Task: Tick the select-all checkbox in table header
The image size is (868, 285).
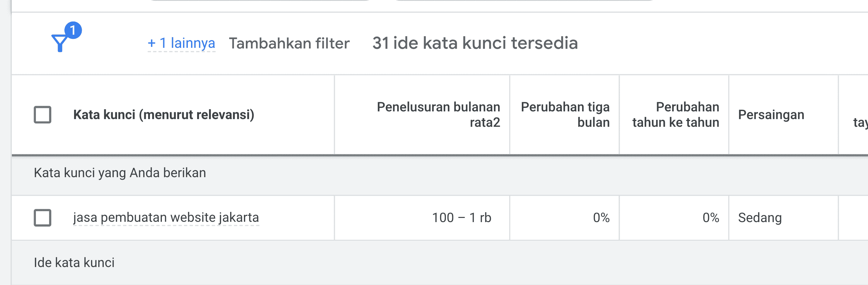Action: pyautogui.click(x=42, y=115)
